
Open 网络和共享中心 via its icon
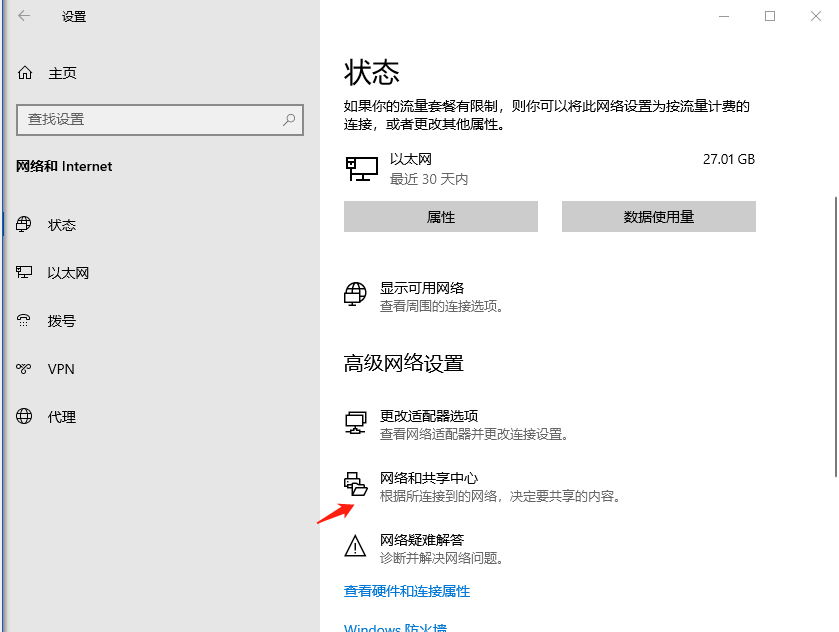[x=355, y=484]
